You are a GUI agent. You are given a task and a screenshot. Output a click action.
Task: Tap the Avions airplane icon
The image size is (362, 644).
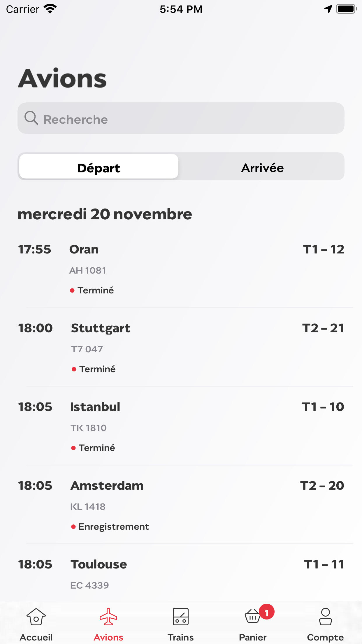108,617
